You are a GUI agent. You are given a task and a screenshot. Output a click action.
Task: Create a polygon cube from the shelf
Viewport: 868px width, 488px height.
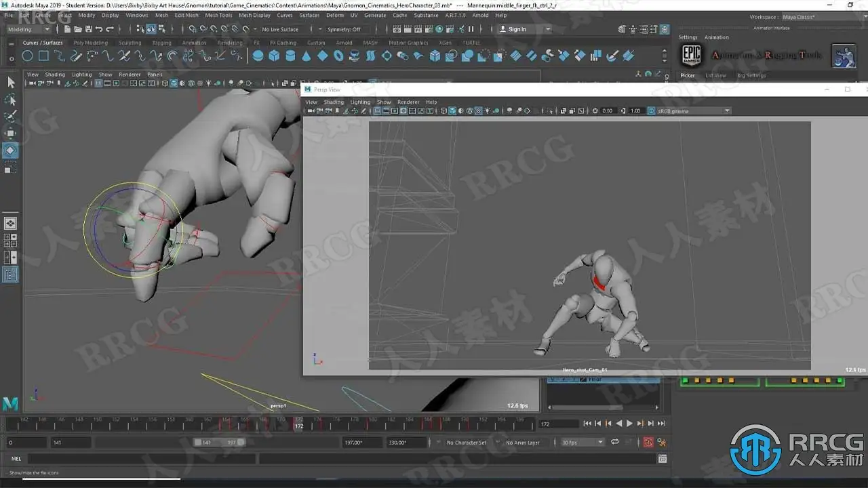coord(274,56)
